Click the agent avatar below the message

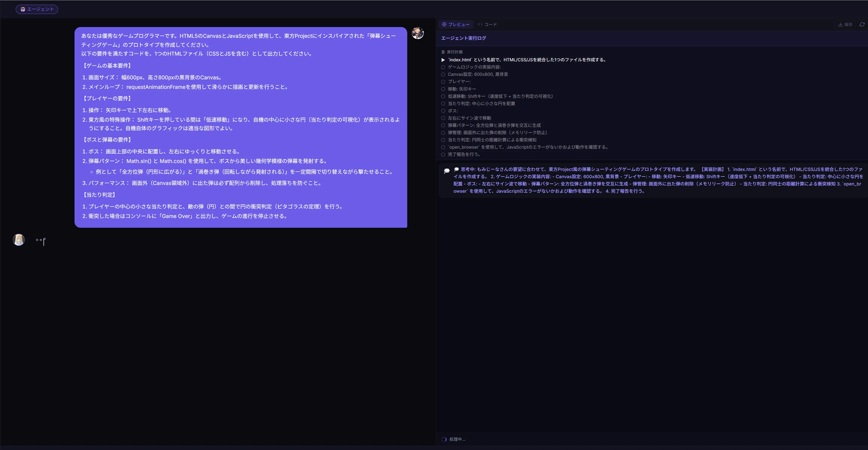click(x=18, y=240)
